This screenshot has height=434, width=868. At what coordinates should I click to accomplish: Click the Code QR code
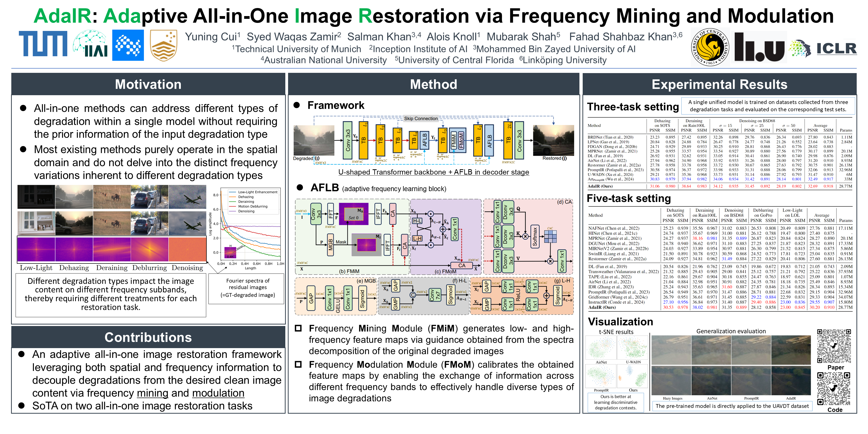834,389
